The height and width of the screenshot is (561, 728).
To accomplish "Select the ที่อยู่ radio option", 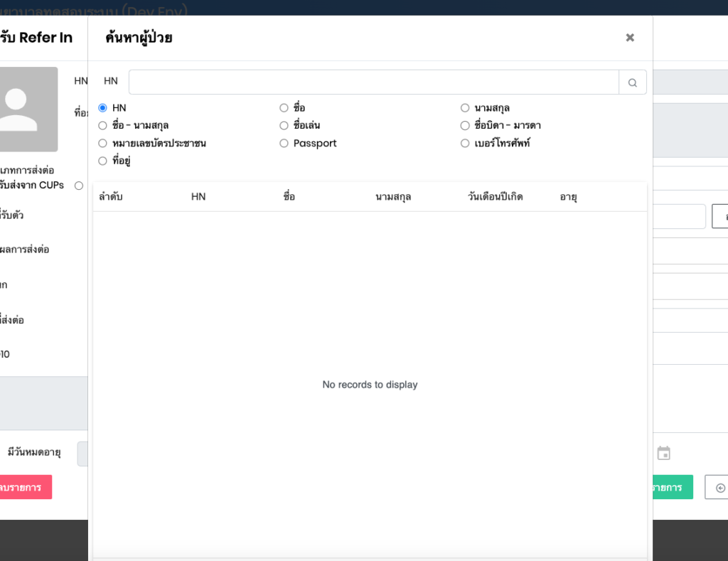I will pos(102,161).
